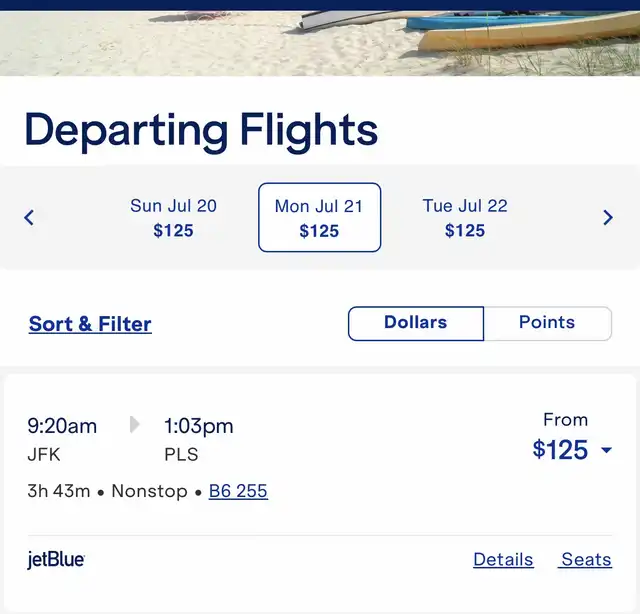This screenshot has height=614, width=640.
Task: Switch fare display to Points
Action: point(547,323)
